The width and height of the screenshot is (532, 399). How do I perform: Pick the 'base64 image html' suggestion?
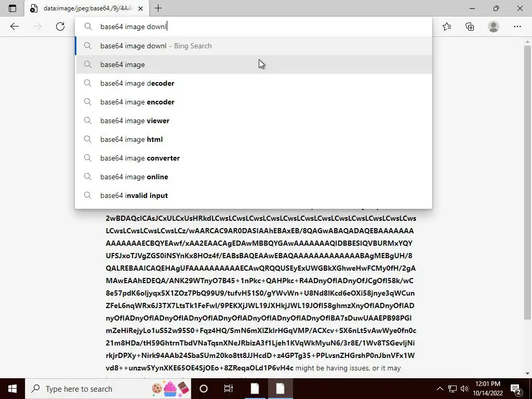254,139
